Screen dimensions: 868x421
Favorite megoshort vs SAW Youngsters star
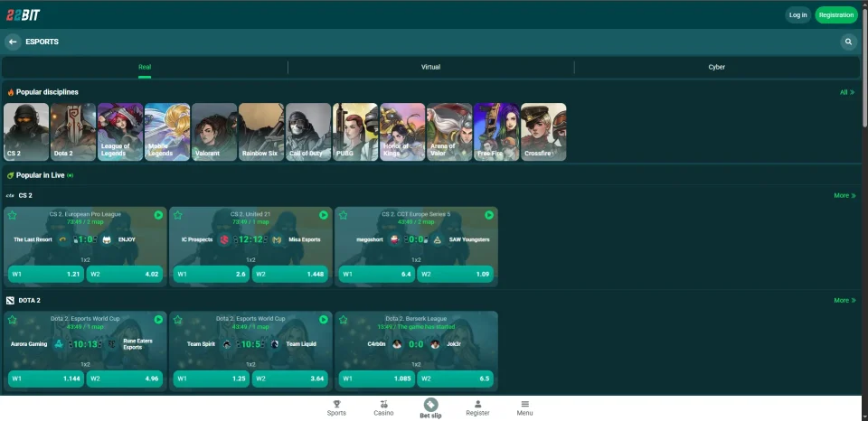tap(344, 215)
